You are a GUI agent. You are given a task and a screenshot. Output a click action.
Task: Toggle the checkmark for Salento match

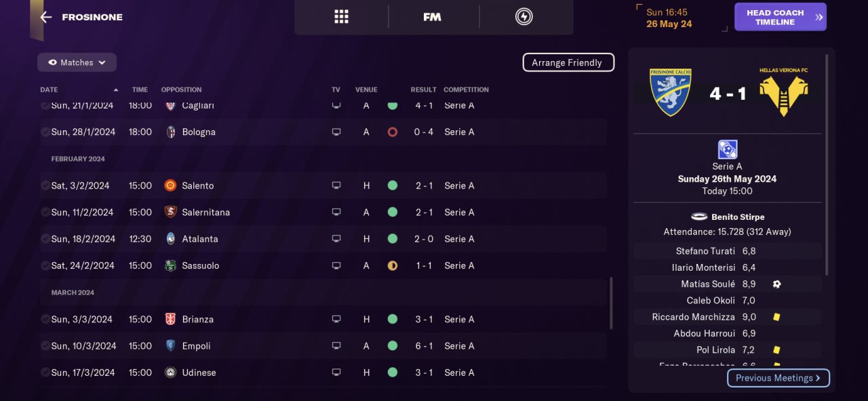pyautogui.click(x=45, y=185)
